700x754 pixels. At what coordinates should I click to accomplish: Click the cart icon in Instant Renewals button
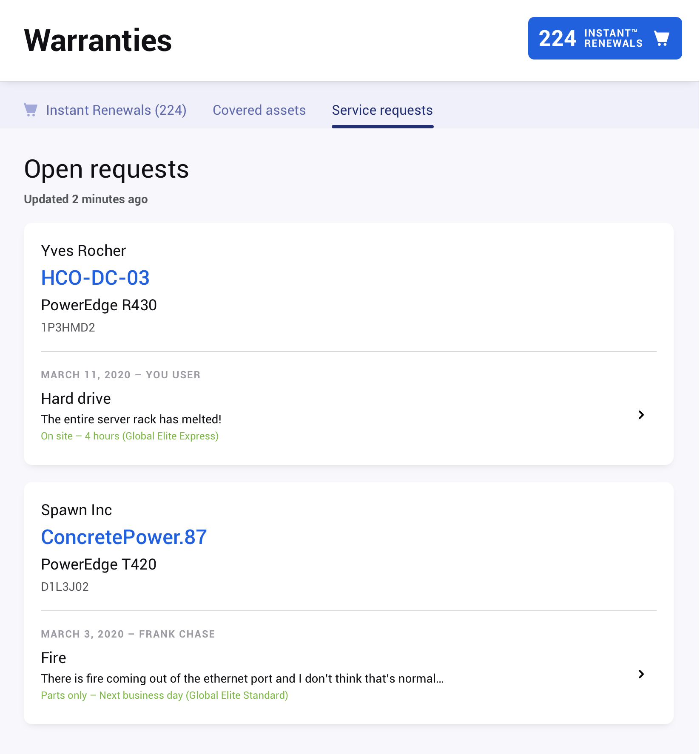click(x=661, y=38)
